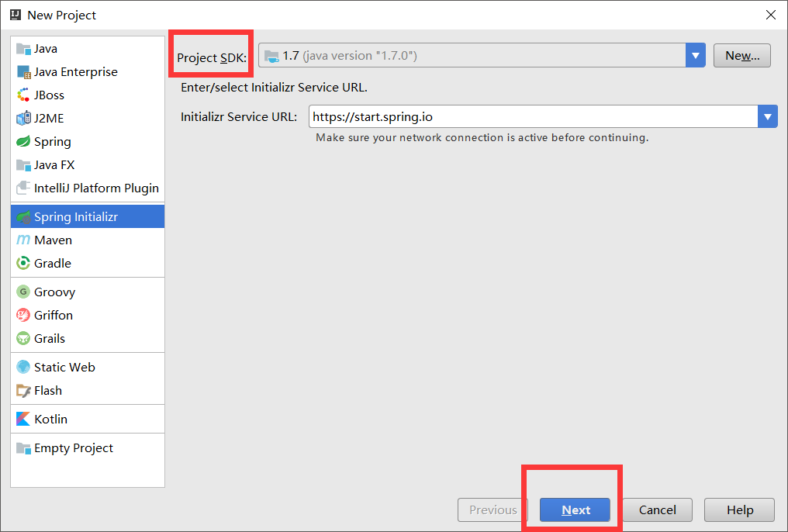Click the Groovy G icon
The height and width of the screenshot is (532, 788).
pyautogui.click(x=23, y=292)
